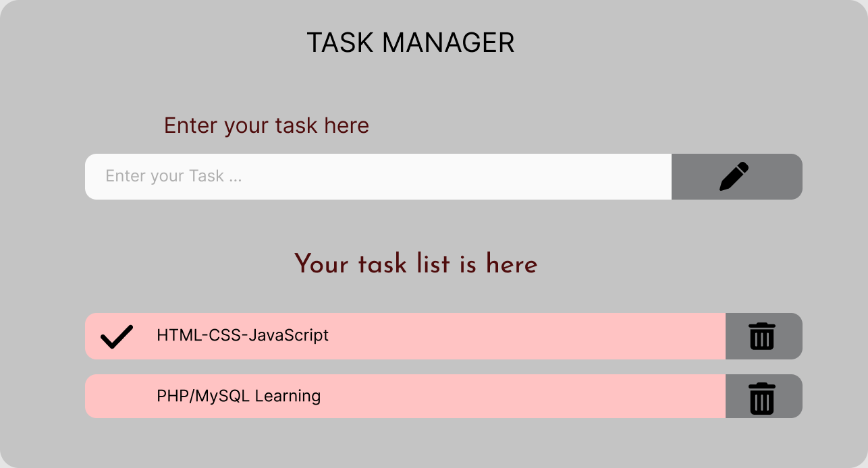868x468 pixels.
Task: Mark PHP/MySQL Learning as completed
Action: click(x=115, y=397)
